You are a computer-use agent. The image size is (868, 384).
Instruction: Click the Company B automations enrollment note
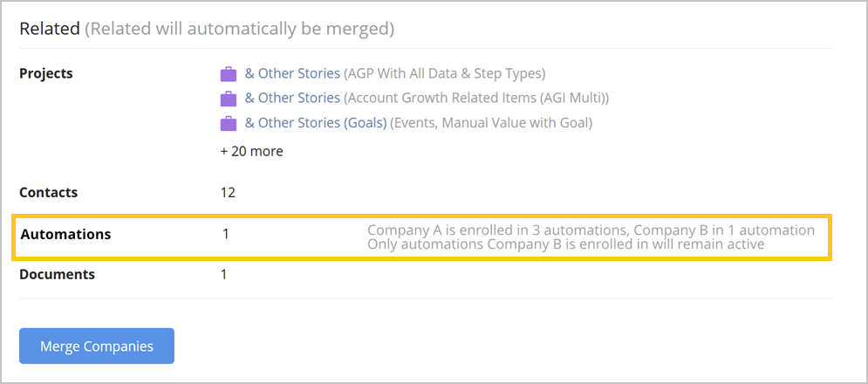591,237
